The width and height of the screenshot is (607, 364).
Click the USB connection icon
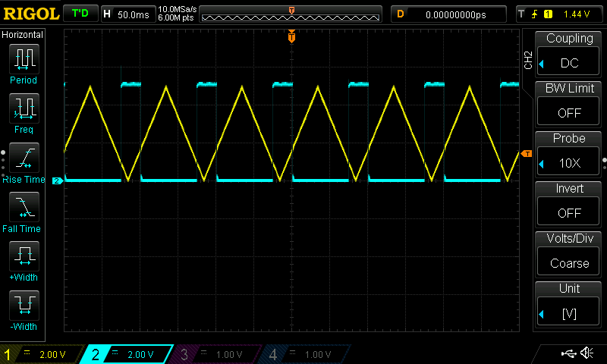click(x=568, y=353)
